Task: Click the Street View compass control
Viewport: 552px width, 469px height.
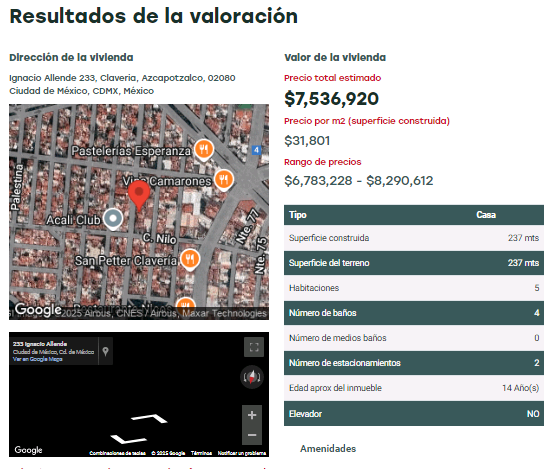Action: click(x=252, y=377)
